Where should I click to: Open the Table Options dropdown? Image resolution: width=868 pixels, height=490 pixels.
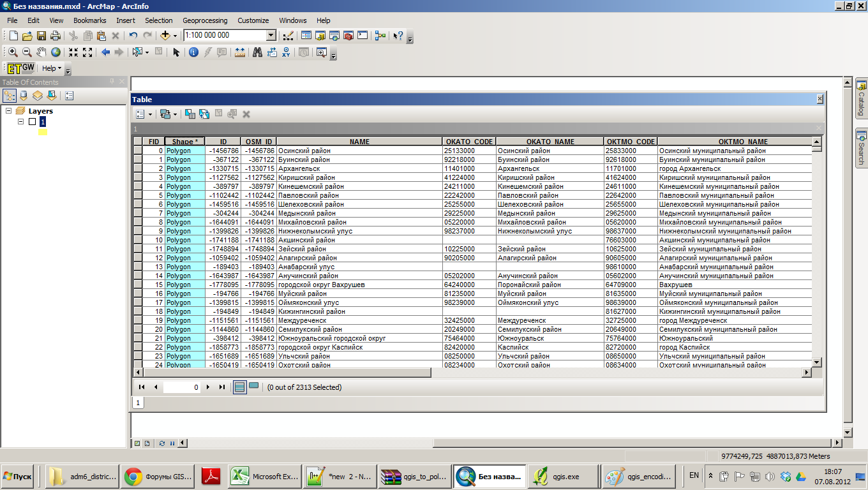(144, 114)
